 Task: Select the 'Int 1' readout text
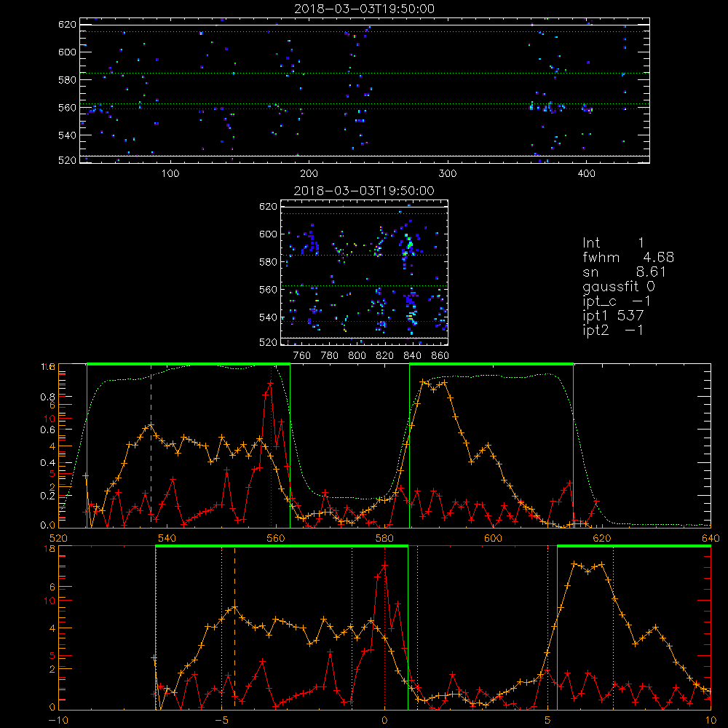pyautogui.click(x=613, y=243)
